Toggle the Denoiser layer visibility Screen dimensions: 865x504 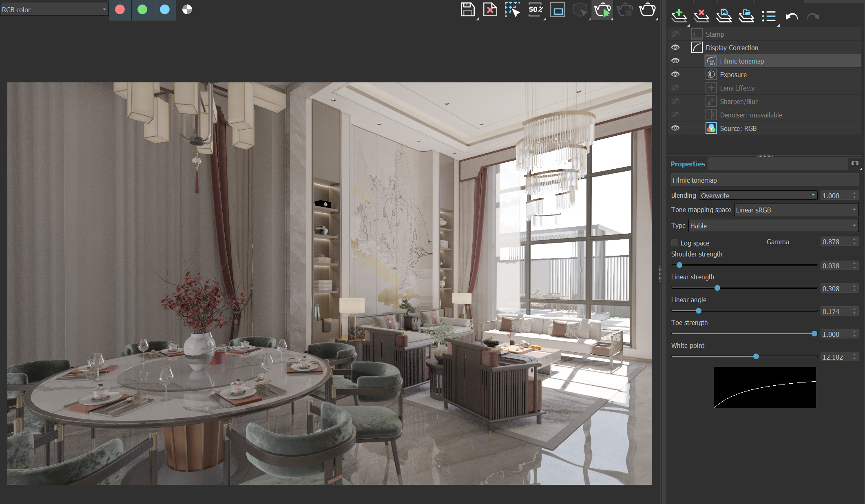point(675,115)
